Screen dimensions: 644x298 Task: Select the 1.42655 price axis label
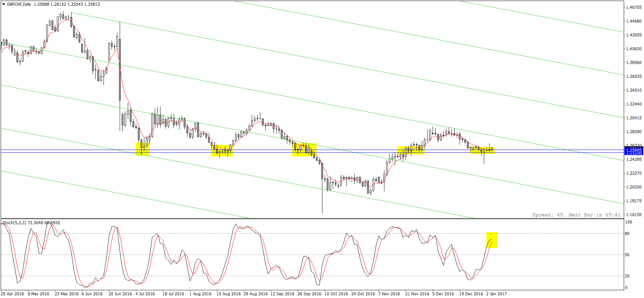(x=634, y=35)
